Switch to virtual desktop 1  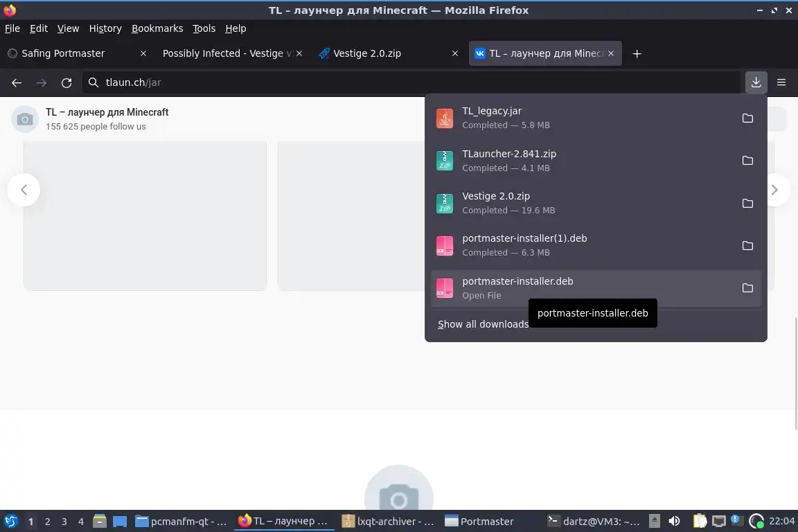(30, 522)
